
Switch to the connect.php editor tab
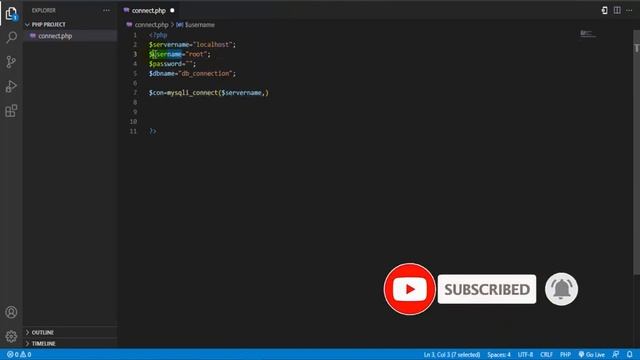148,11
